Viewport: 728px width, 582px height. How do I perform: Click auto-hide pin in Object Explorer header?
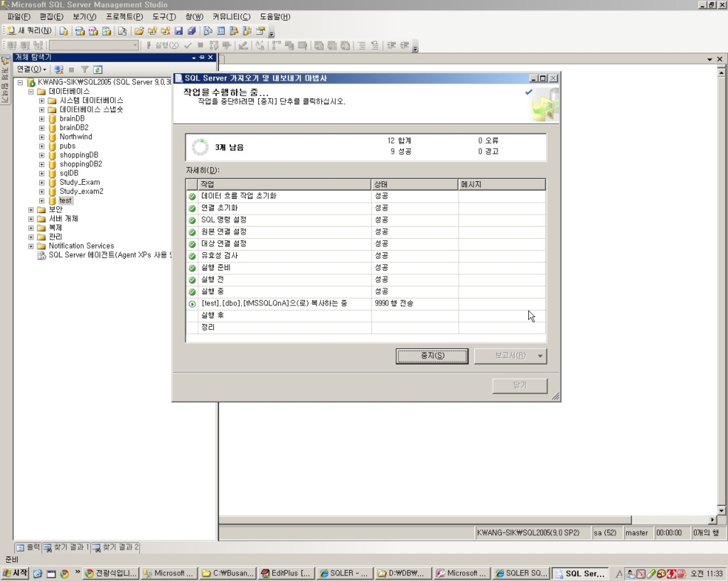point(201,57)
